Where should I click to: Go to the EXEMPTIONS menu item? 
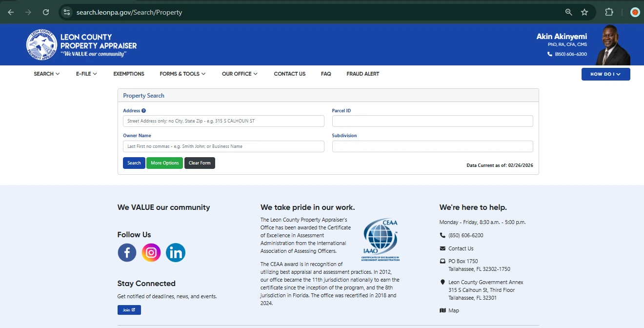pyautogui.click(x=129, y=74)
